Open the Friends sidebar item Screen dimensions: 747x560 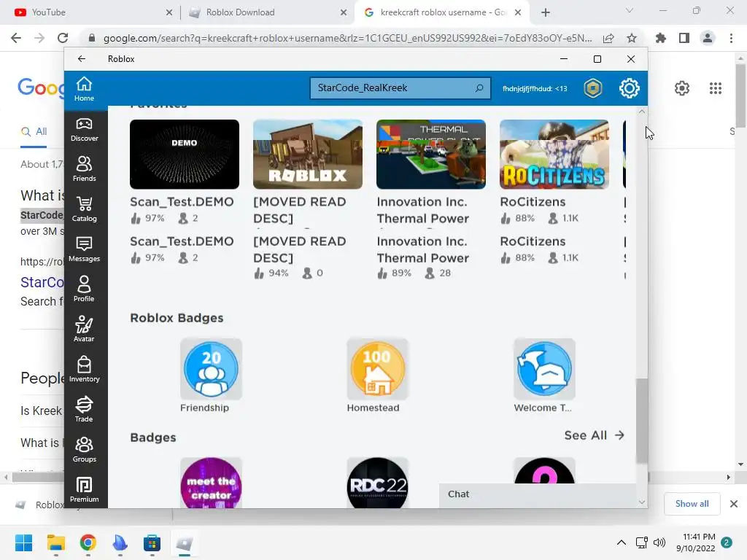pos(85,169)
